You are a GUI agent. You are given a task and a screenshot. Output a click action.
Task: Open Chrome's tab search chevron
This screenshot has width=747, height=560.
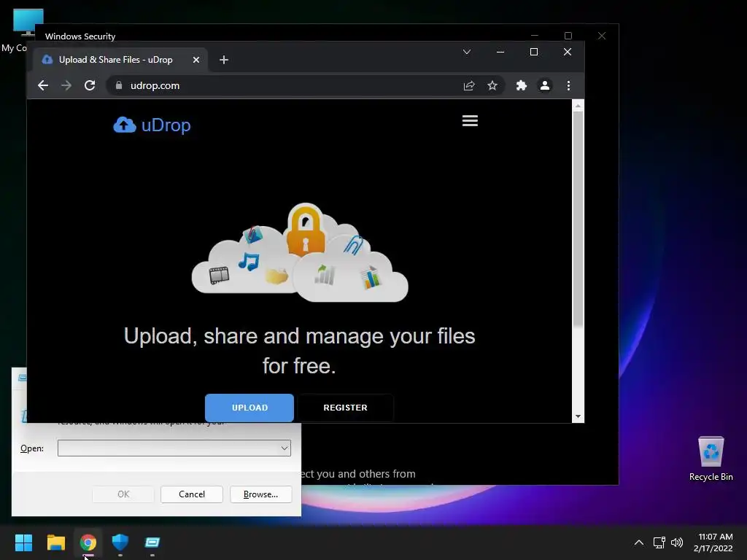pos(467,52)
